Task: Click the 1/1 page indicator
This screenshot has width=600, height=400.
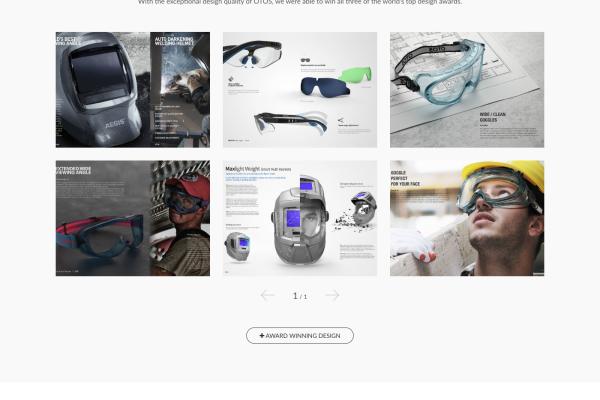Action: click(x=299, y=296)
